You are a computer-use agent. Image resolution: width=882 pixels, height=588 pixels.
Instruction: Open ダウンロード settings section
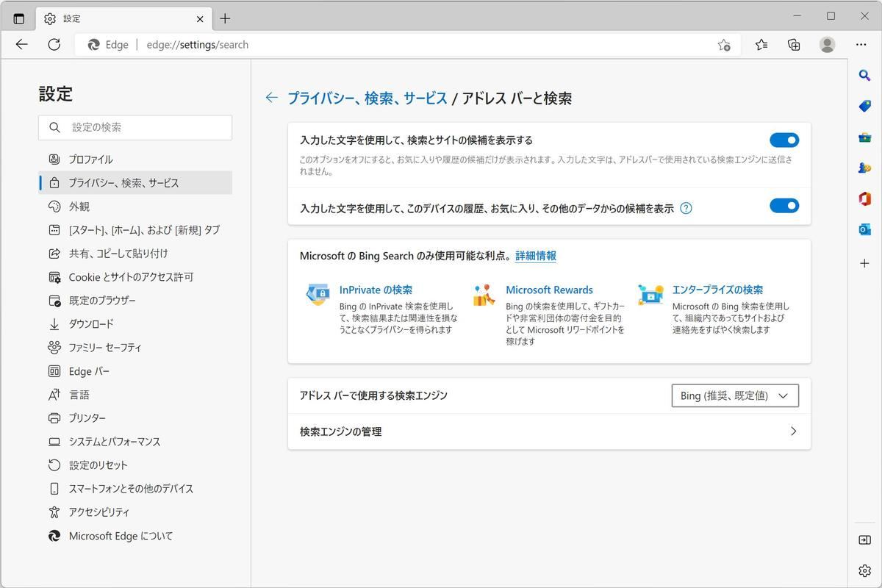(x=135, y=324)
